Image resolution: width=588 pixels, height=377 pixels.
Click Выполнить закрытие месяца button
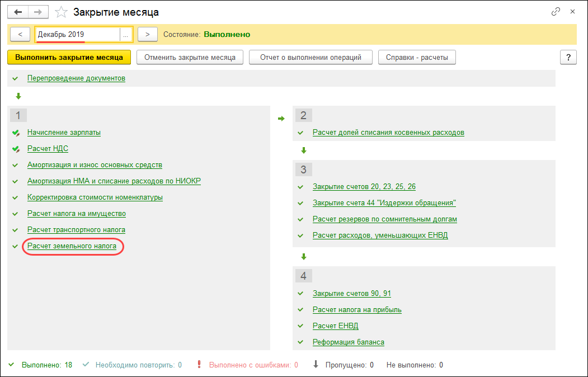coord(69,57)
